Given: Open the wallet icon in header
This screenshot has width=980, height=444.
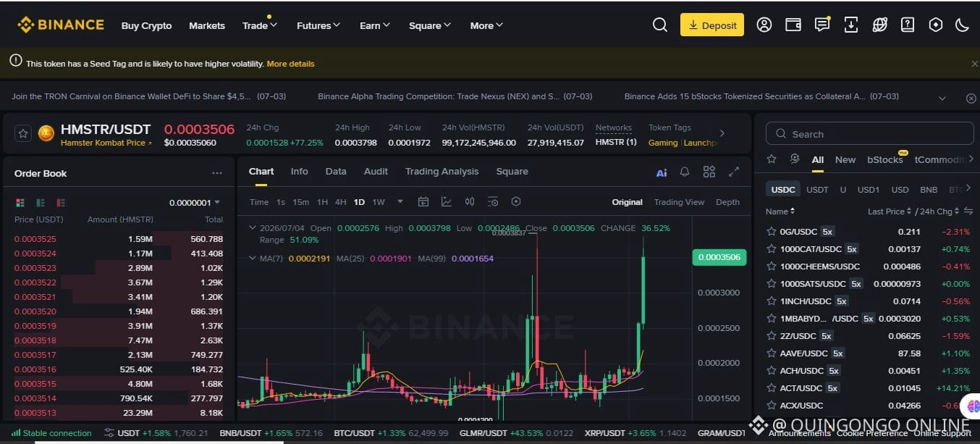Looking at the screenshot, I should coord(793,25).
